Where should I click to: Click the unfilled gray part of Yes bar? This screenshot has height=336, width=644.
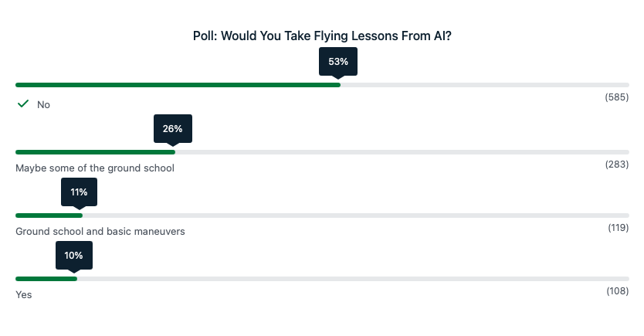(x=347, y=279)
